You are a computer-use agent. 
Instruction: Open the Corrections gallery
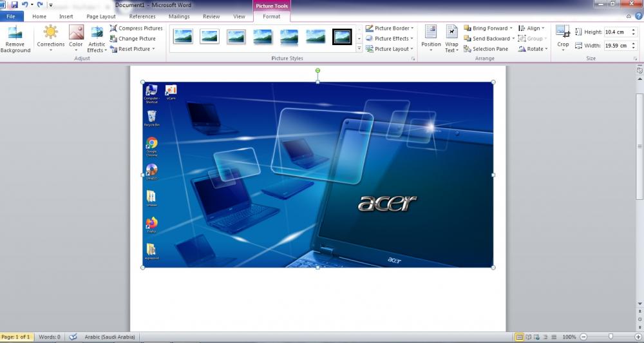pos(50,38)
